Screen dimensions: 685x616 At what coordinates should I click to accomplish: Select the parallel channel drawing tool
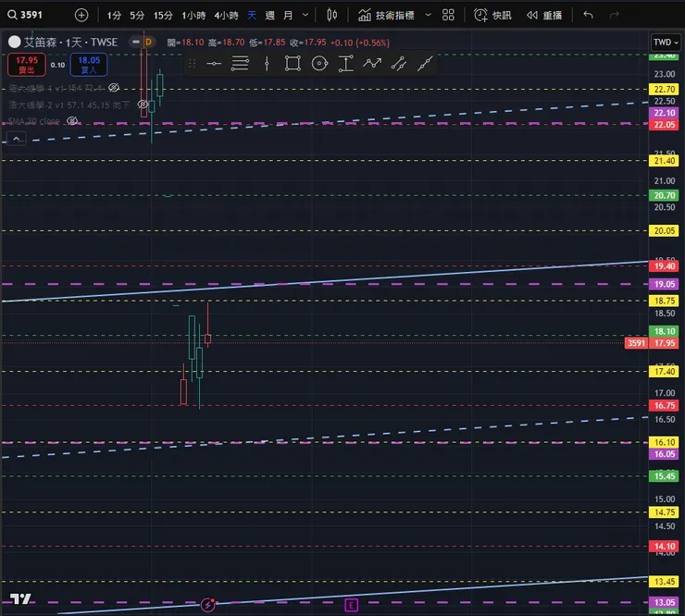(399, 64)
